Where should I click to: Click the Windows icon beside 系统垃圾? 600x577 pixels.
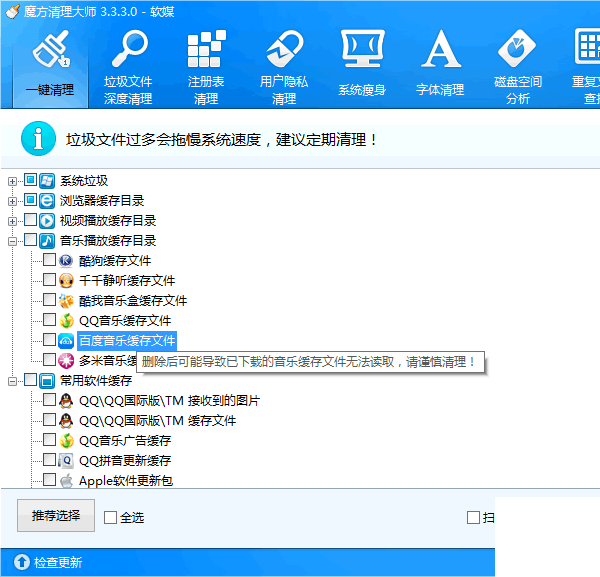pyautogui.click(x=47, y=181)
